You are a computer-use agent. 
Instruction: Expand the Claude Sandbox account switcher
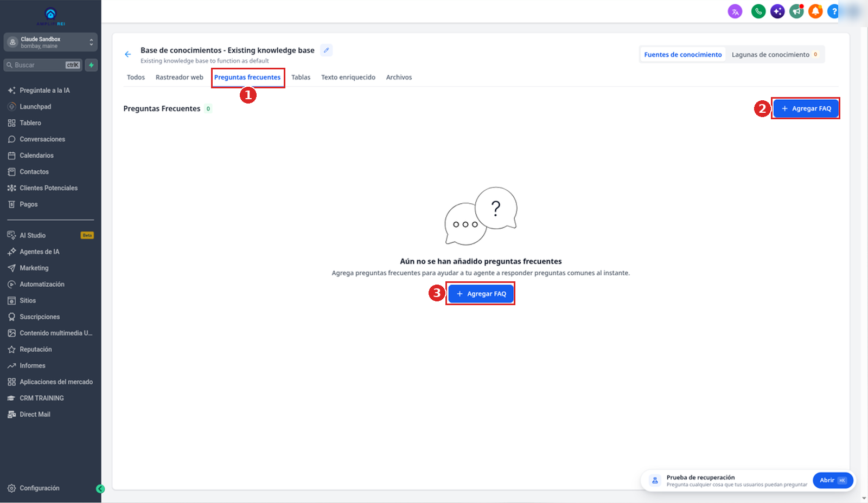(50, 42)
